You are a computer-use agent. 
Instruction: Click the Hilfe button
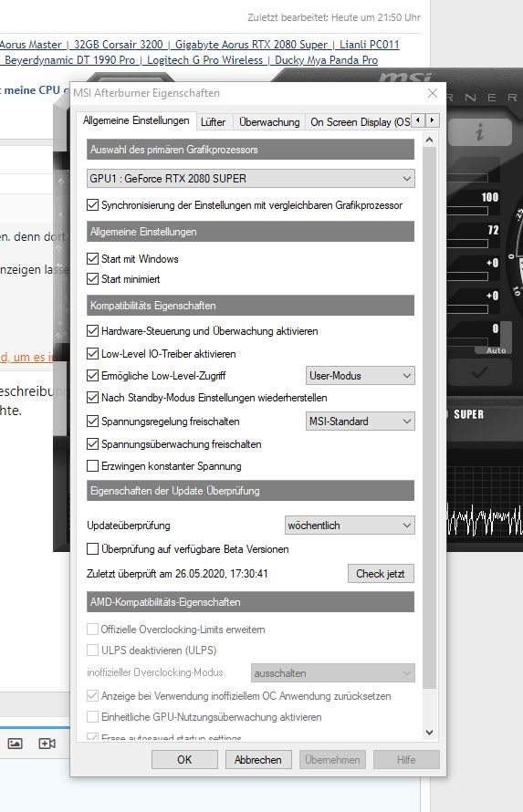[x=406, y=760]
